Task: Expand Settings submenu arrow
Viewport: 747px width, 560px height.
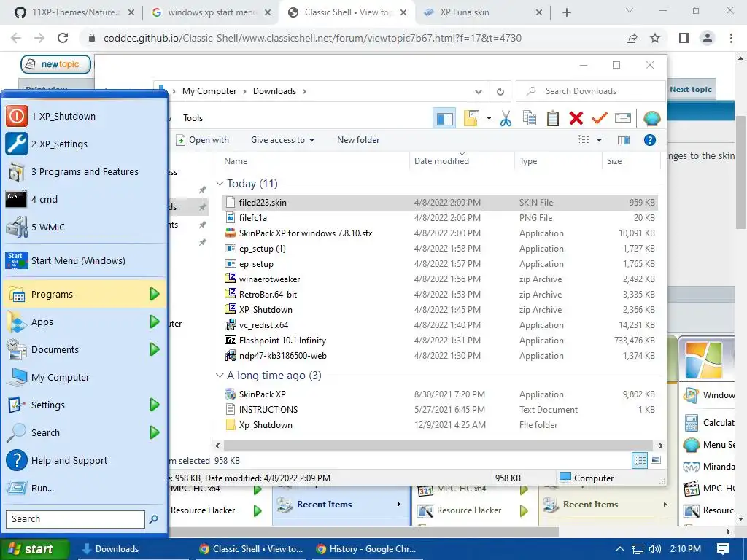Action: [x=155, y=405]
